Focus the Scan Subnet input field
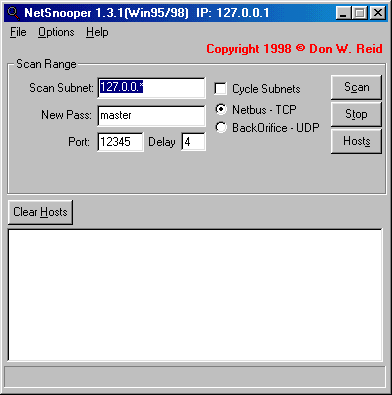 click(152, 88)
